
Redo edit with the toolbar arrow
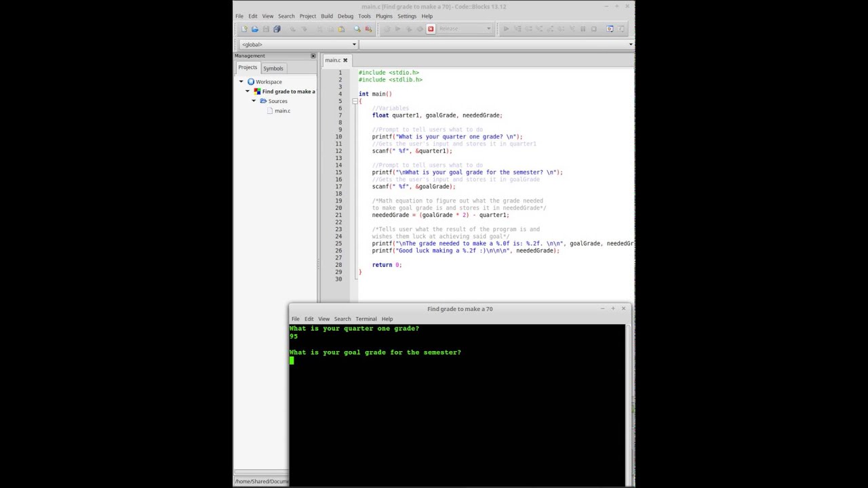304,28
